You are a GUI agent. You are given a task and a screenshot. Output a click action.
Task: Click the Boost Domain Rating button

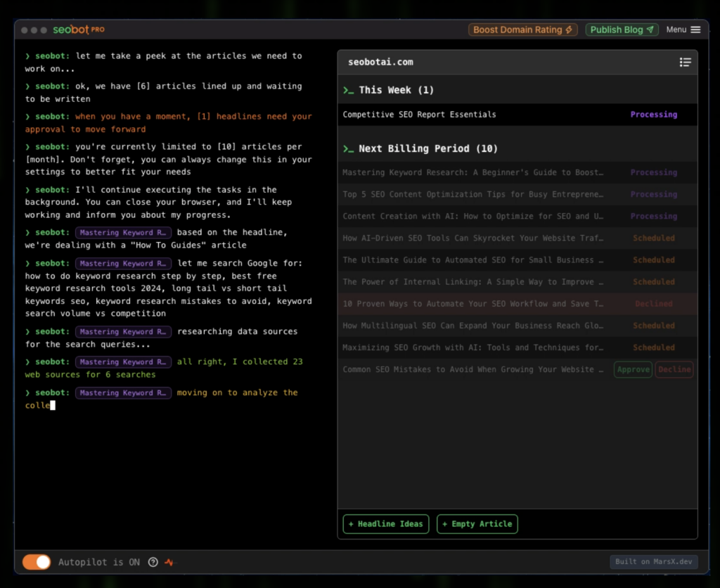coord(522,30)
